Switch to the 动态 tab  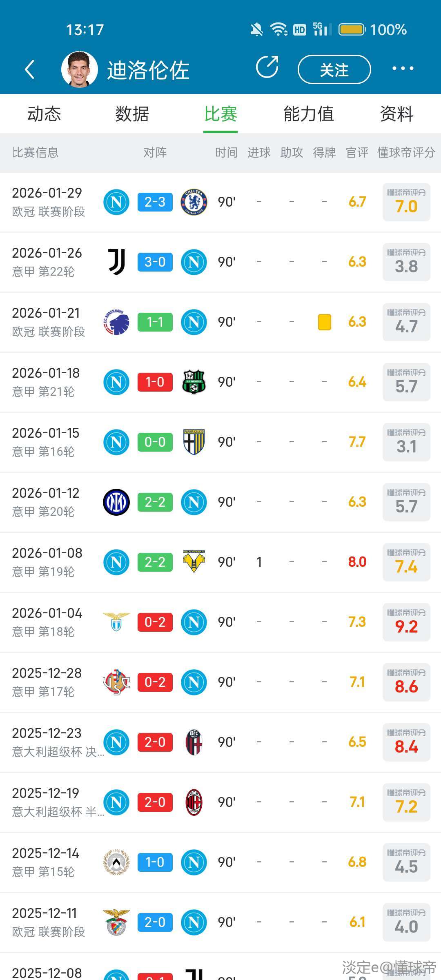pos(44,114)
